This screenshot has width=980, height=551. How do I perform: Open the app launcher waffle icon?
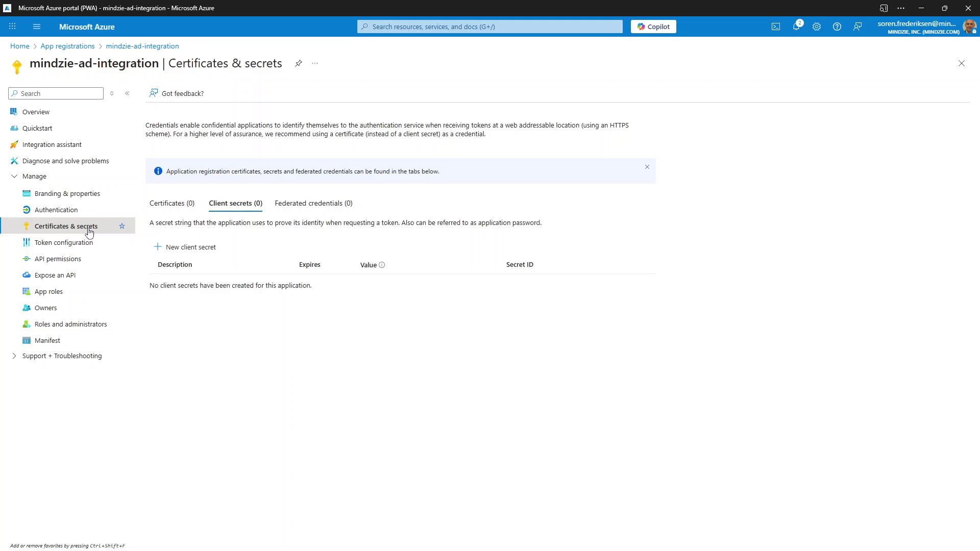coord(12,27)
